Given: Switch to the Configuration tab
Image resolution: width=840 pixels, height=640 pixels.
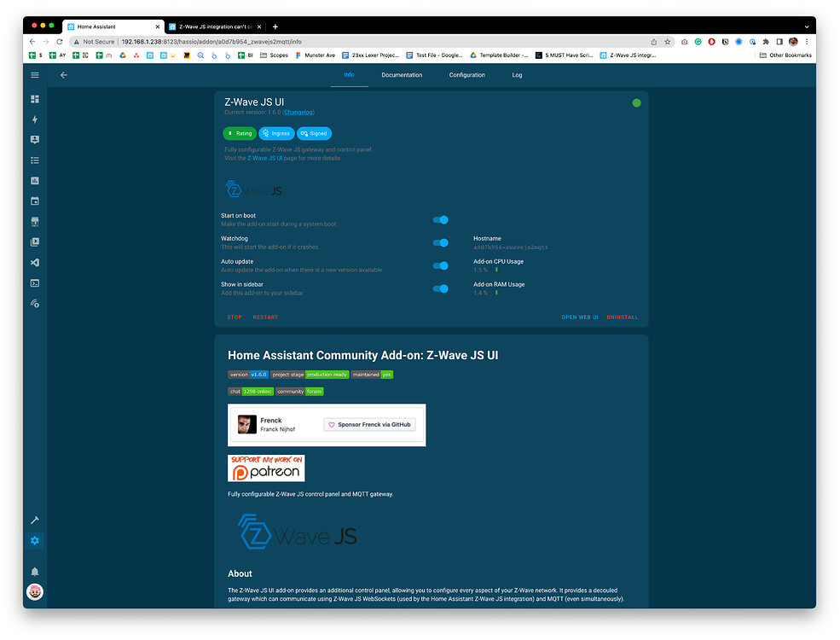Looking at the screenshot, I should tap(466, 74).
